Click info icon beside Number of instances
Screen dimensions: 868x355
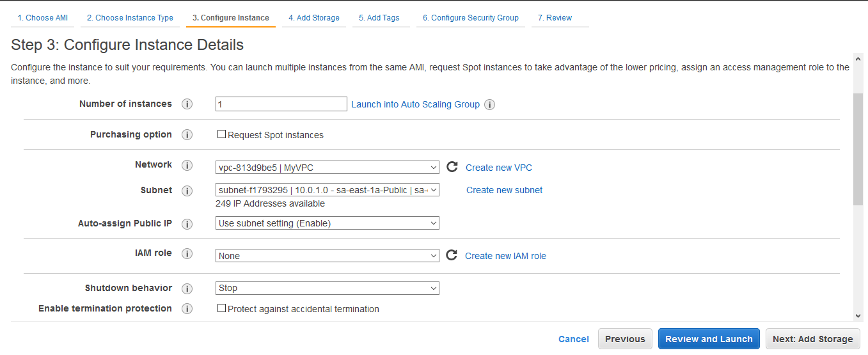tap(187, 104)
